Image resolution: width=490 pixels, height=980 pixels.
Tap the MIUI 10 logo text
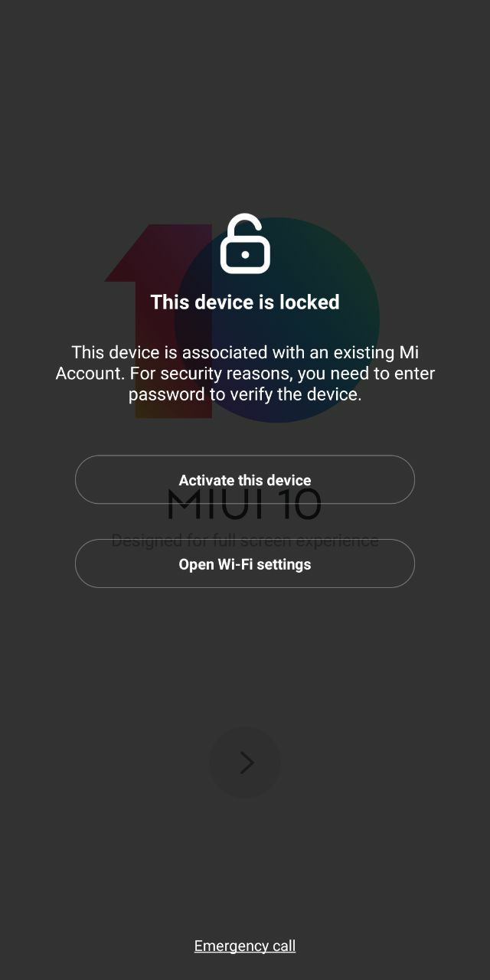(245, 504)
